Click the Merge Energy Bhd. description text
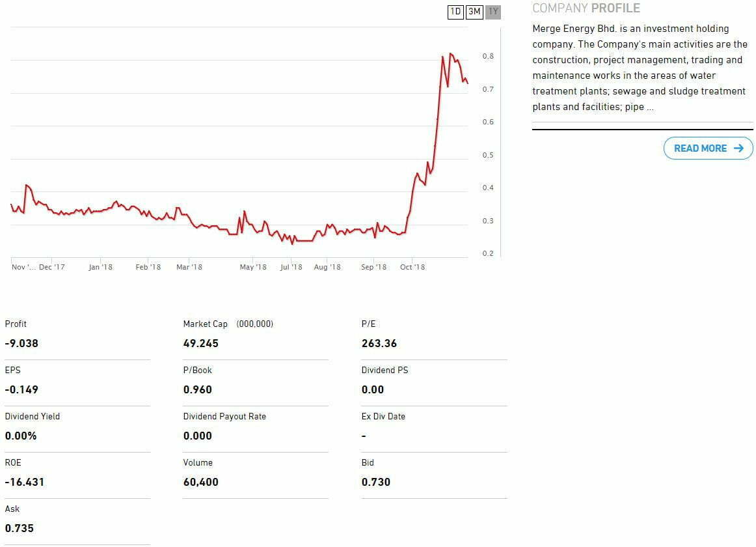756x547 pixels. pos(640,68)
